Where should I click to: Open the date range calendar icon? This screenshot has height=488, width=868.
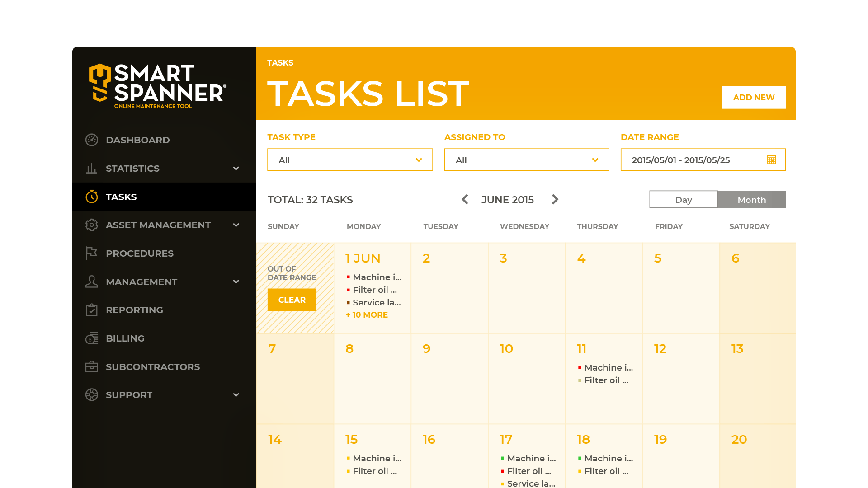pos(772,160)
